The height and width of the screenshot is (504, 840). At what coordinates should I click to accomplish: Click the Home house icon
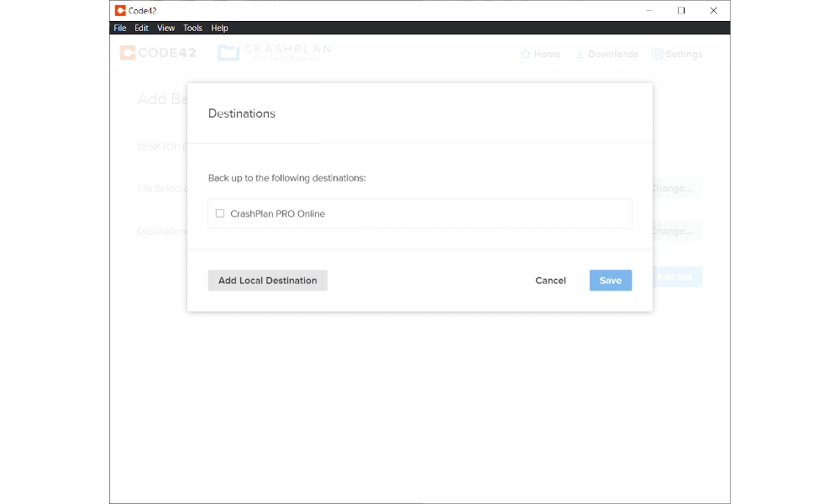click(526, 54)
